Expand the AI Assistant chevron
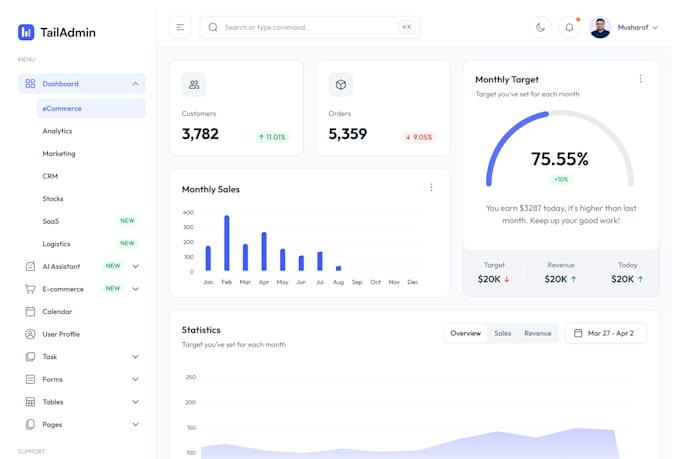The image size is (680, 459). point(135,266)
